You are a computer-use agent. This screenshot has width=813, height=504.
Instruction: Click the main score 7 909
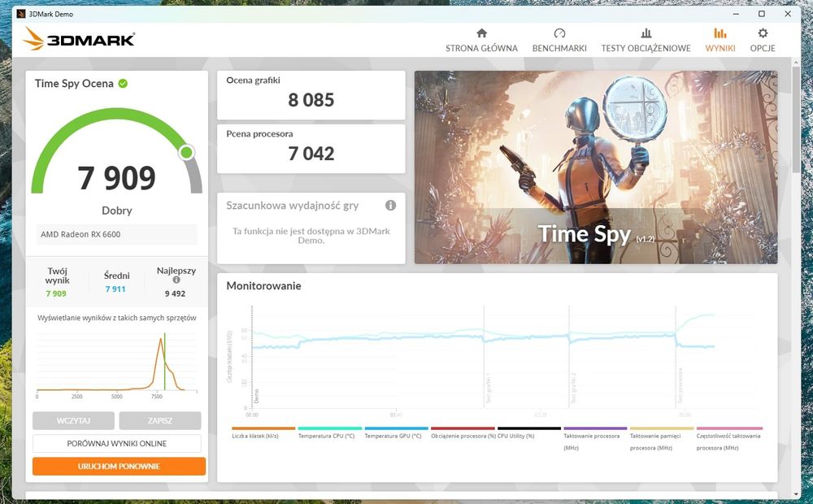(x=116, y=178)
